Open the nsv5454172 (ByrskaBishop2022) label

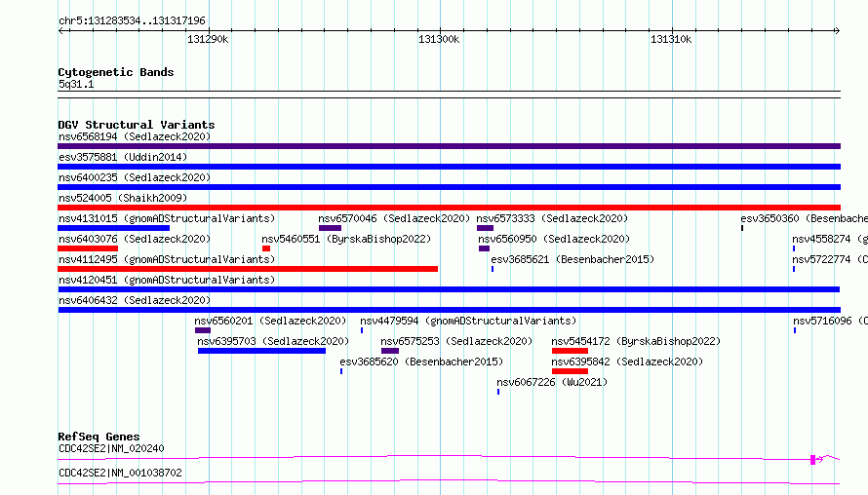[636, 341]
